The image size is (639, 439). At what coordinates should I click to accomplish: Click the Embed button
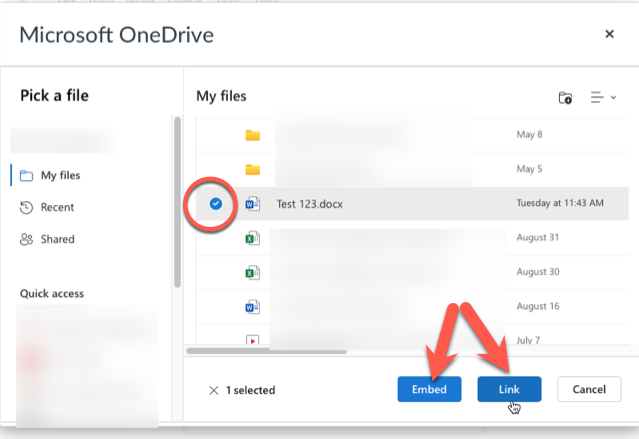(x=429, y=389)
